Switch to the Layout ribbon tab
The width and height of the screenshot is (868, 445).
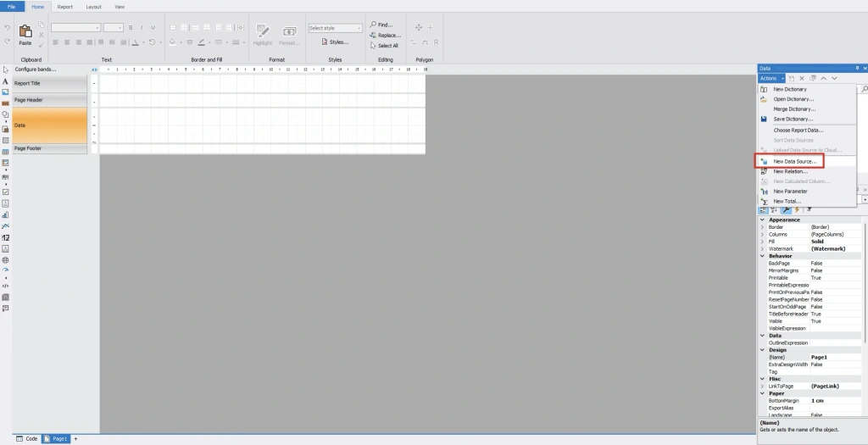point(93,7)
